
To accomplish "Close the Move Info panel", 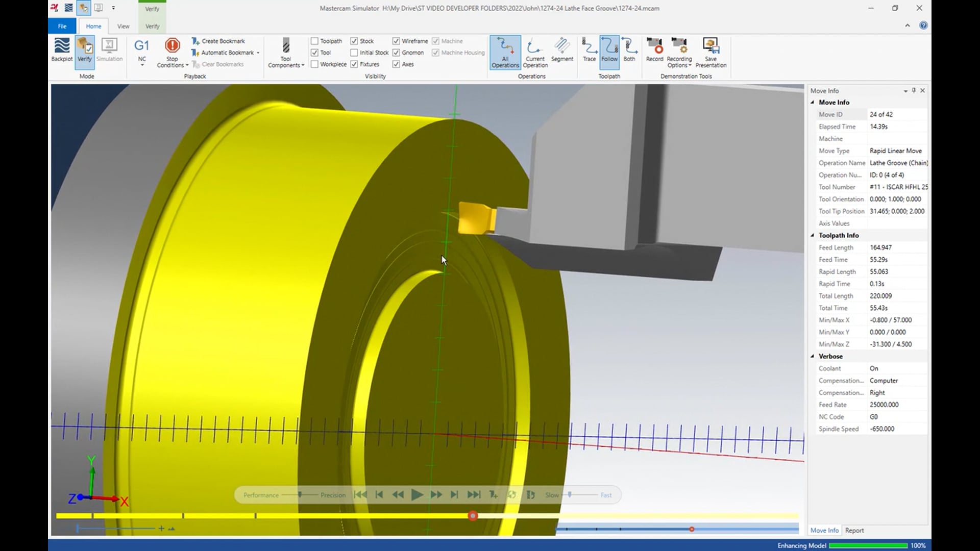I will (x=922, y=90).
